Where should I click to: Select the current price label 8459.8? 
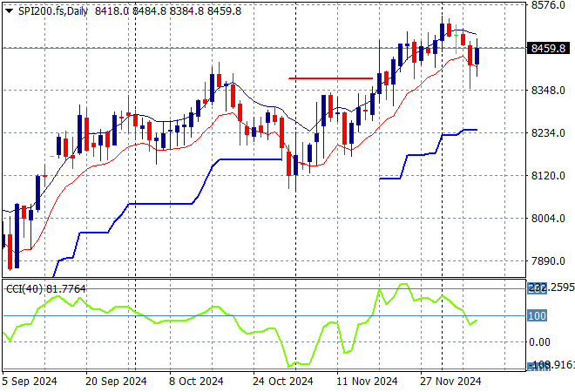(x=548, y=49)
